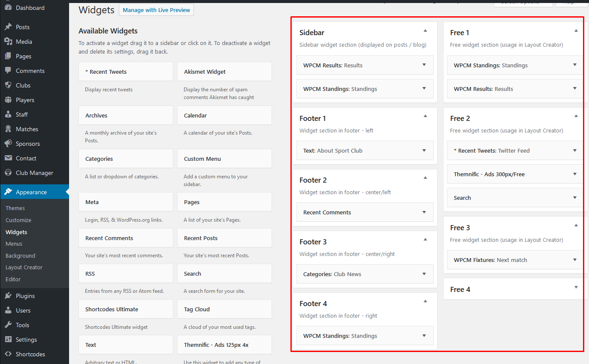Select the Akismet Widget available widget
Image resolution: width=589 pixels, height=364 pixels.
coord(224,72)
